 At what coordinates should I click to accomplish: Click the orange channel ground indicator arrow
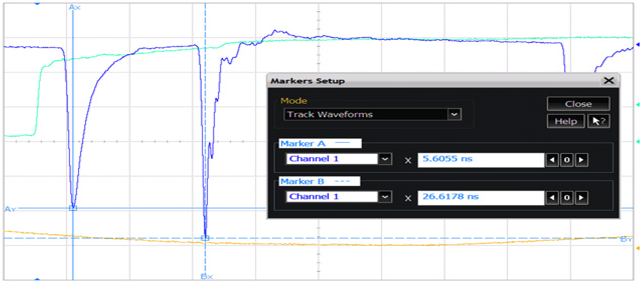[638, 248]
